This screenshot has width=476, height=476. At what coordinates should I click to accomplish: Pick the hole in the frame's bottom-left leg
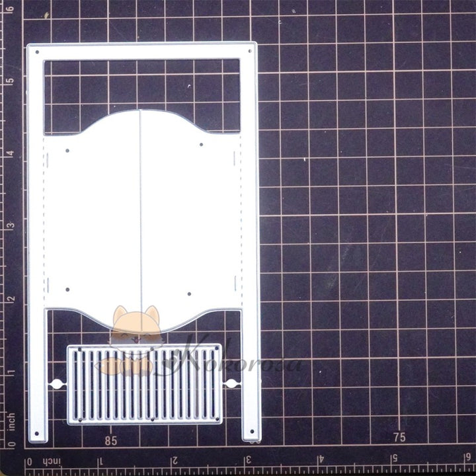point(37,434)
